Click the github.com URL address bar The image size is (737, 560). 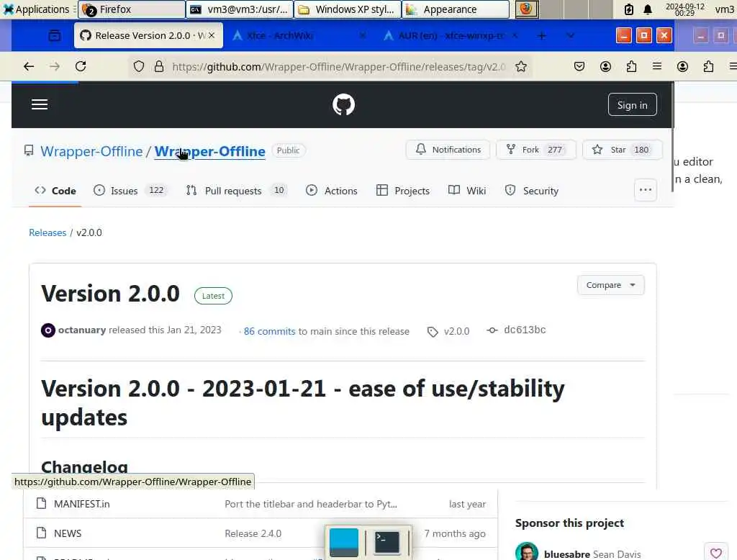pyautogui.click(x=338, y=67)
